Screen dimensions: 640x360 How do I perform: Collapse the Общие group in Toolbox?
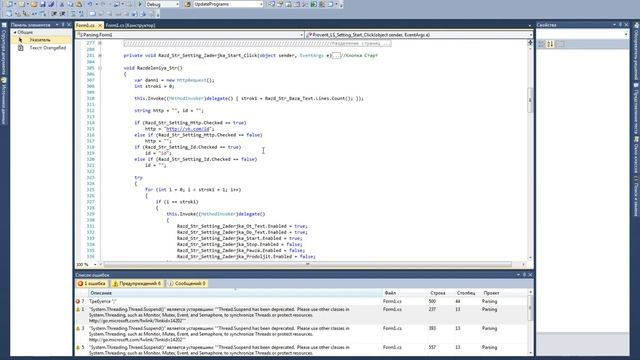[15, 32]
